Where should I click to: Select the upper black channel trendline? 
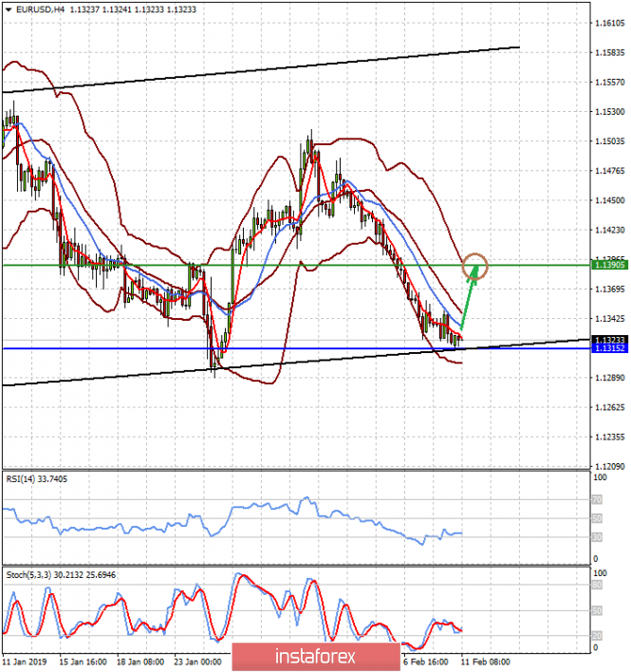click(285, 67)
